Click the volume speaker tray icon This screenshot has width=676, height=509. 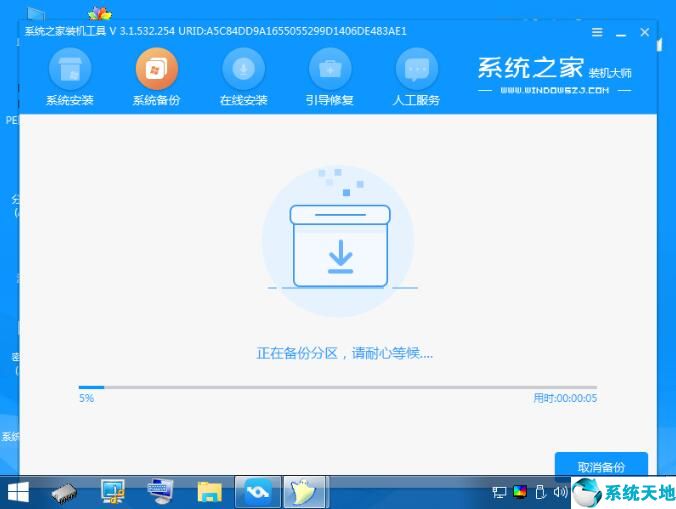coord(560,492)
